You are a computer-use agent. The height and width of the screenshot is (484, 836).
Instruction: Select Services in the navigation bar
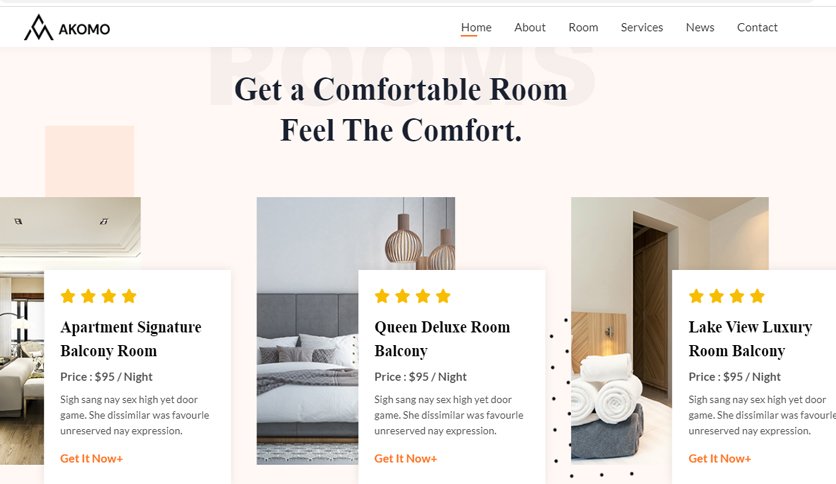point(641,27)
